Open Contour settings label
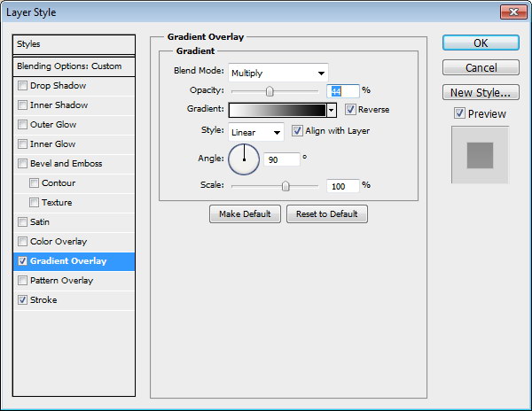Viewport: 532px width, 411px height. (59, 183)
